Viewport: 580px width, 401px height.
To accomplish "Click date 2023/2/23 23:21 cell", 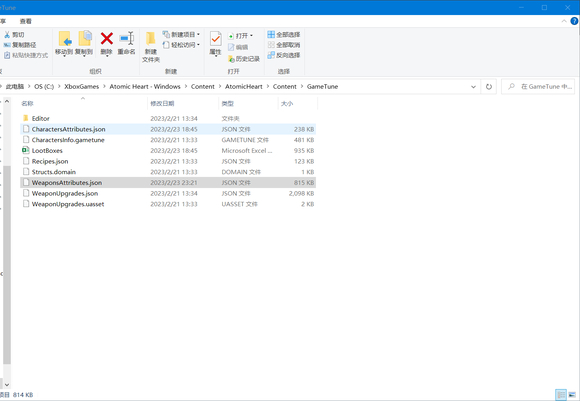I will pyautogui.click(x=174, y=183).
